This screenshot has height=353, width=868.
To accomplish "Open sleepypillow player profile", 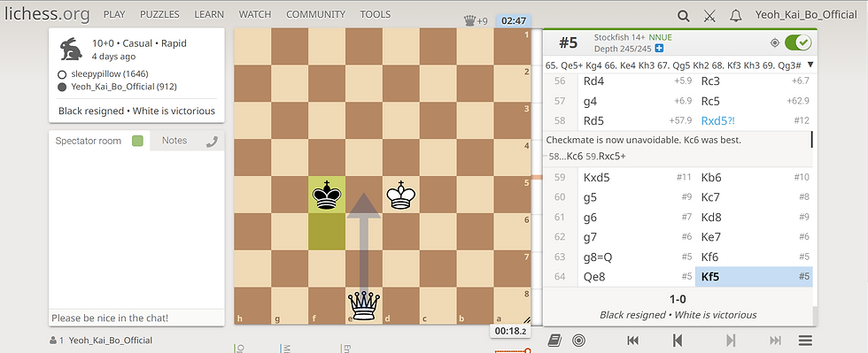I will (109, 73).
